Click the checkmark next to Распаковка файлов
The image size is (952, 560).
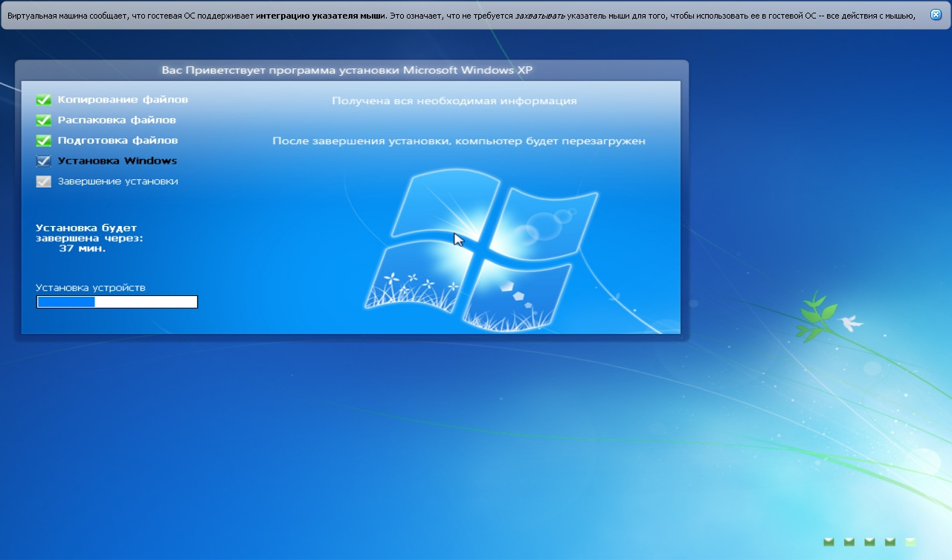pyautogui.click(x=44, y=120)
